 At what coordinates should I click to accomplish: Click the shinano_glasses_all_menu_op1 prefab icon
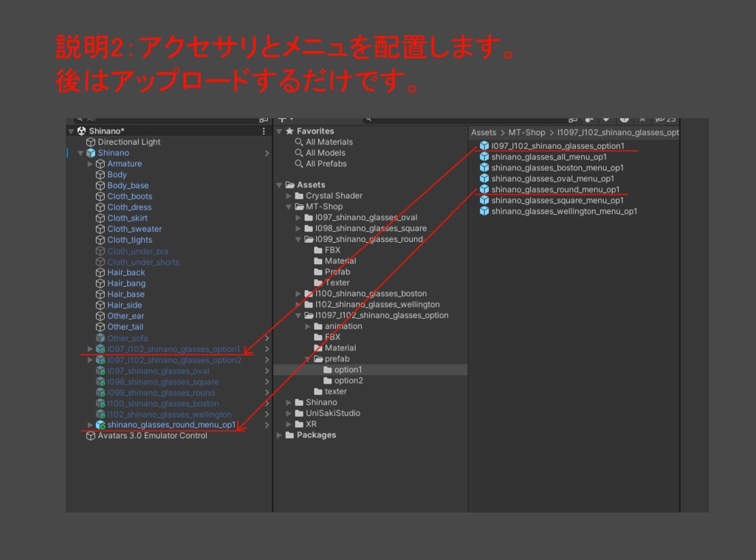pos(484,156)
